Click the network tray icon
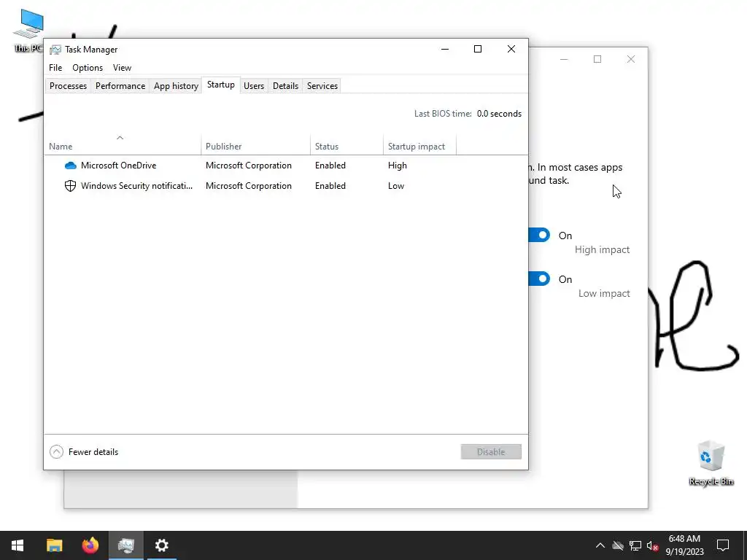This screenshot has height=560, width=747. point(635,545)
